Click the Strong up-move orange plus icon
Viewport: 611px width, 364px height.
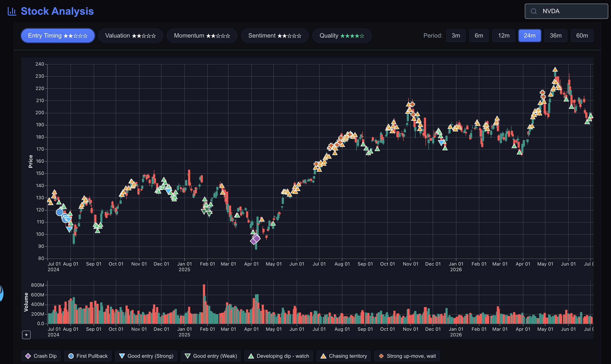(x=381, y=356)
